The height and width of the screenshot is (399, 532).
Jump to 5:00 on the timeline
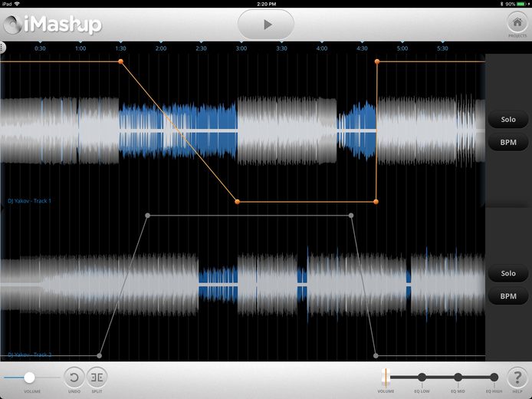[402, 48]
